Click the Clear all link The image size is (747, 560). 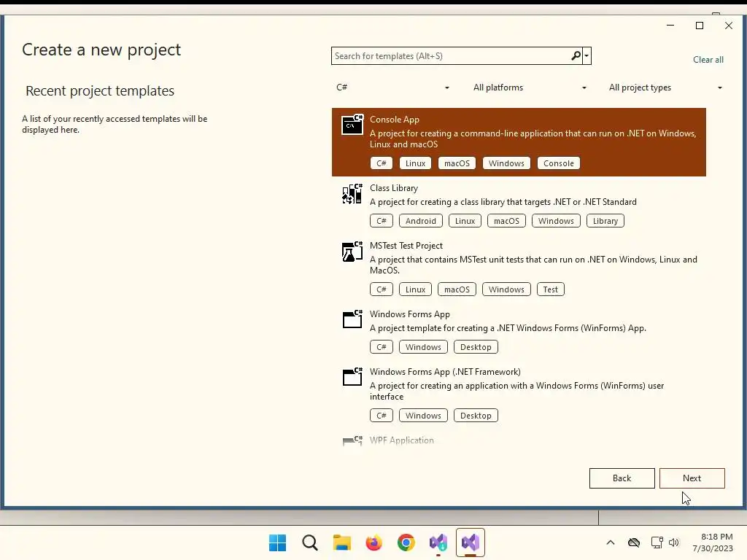click(708, 60)
